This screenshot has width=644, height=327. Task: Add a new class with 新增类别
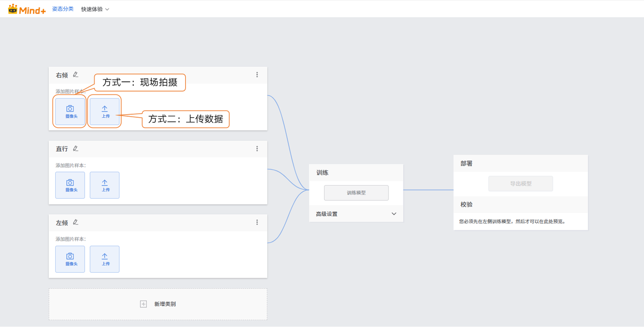pyautogui.click(x=158, y=304)
